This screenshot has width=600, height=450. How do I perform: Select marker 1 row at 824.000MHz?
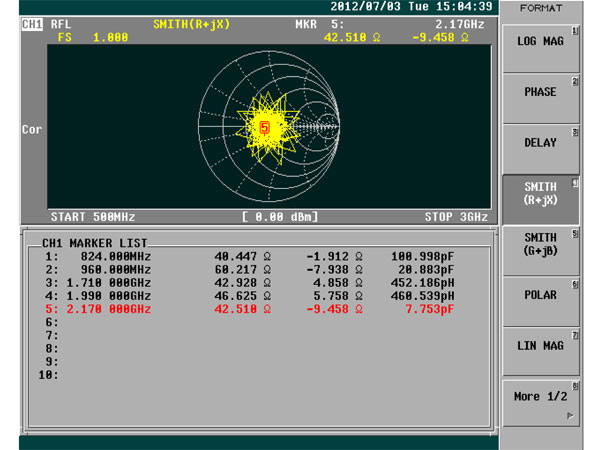pyautogui.click(x=249, y=256)
